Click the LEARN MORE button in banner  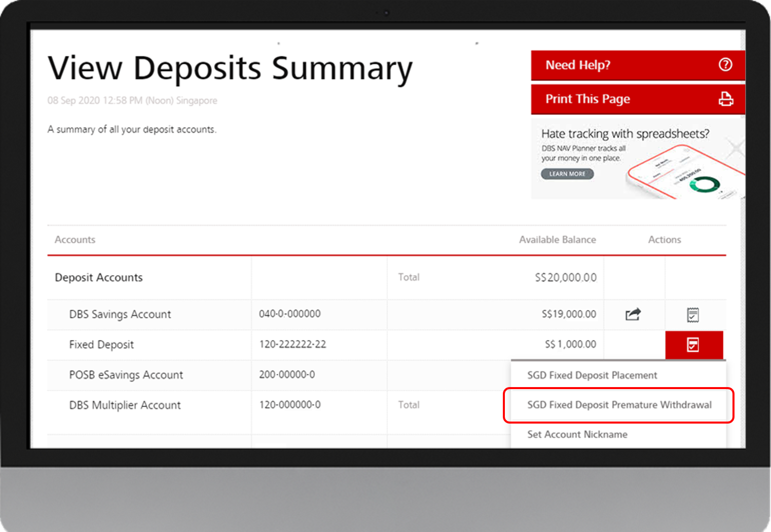[567, 174]
